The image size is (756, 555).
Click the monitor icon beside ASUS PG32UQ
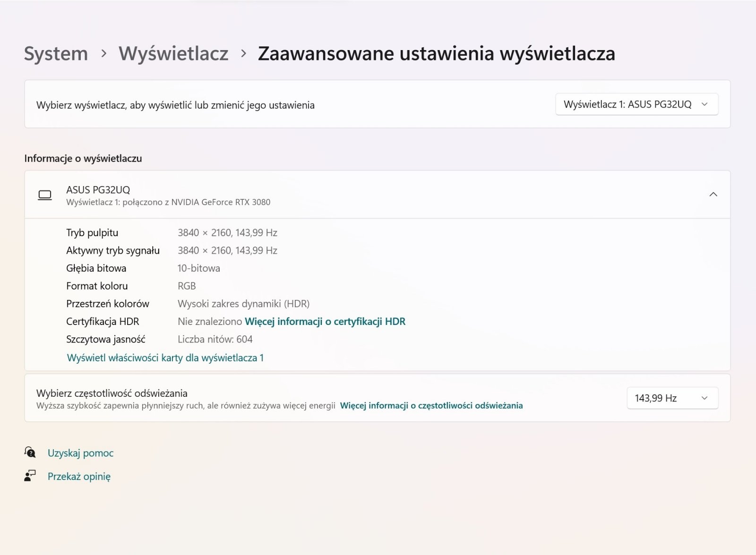pyautogui.click(x=45, y=195)
